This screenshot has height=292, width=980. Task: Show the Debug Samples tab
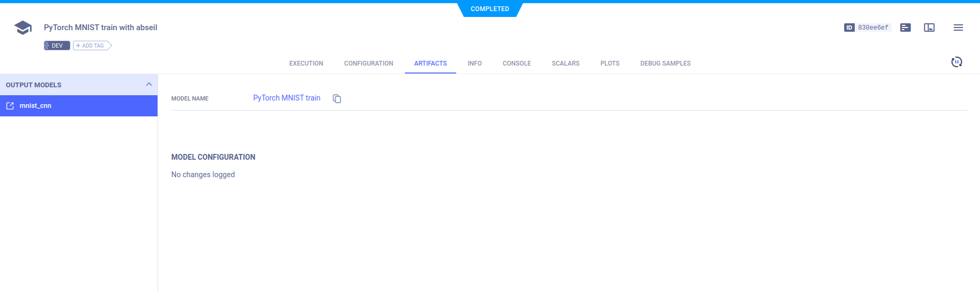(x=665, y=63)
